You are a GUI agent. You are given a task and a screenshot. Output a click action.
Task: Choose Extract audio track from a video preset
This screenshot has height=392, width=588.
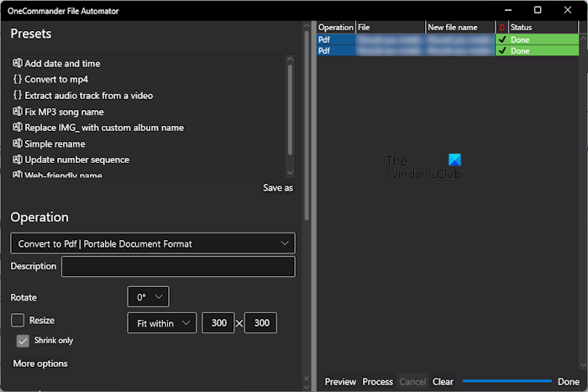(x=88, y=96)
